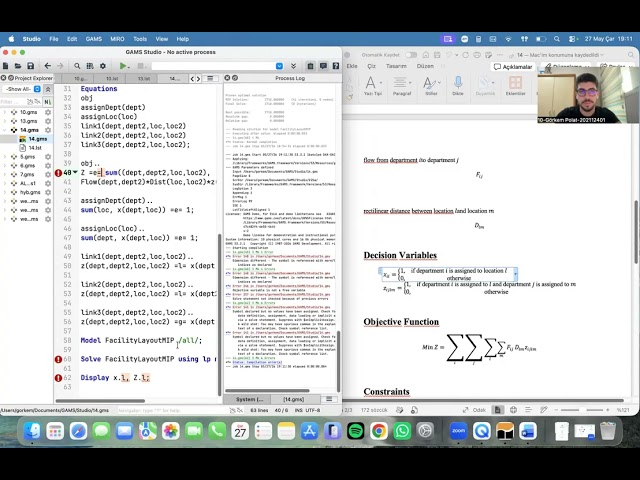Click the error marker on line 62
The width and height of the screenshot is (640, 480).
click(x=58, y=378)
